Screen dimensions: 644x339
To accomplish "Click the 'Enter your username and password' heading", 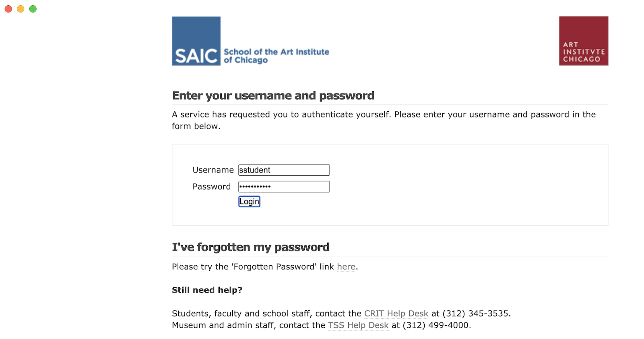I will click(273, 96).
